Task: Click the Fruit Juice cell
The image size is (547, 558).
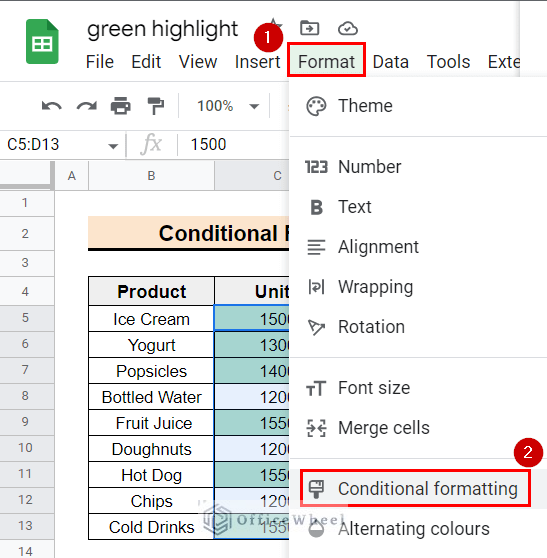Action: click(151, 423)
